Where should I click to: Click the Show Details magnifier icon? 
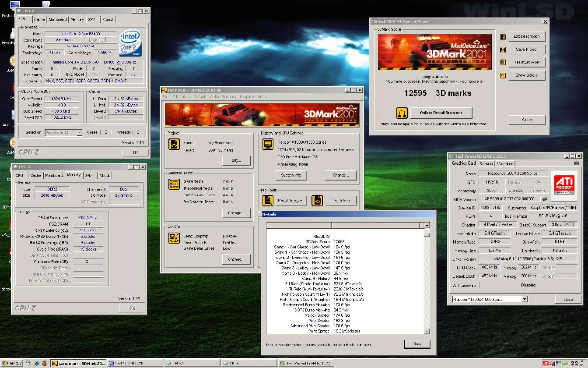click(503, 75)
